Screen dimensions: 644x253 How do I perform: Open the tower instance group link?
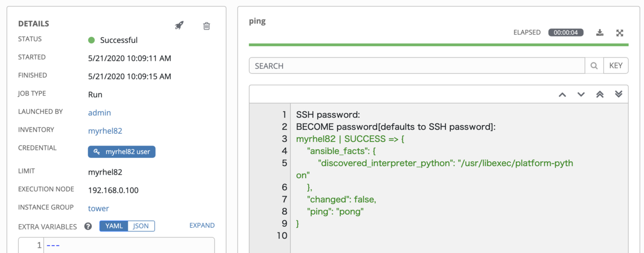(x=98, y=208)
